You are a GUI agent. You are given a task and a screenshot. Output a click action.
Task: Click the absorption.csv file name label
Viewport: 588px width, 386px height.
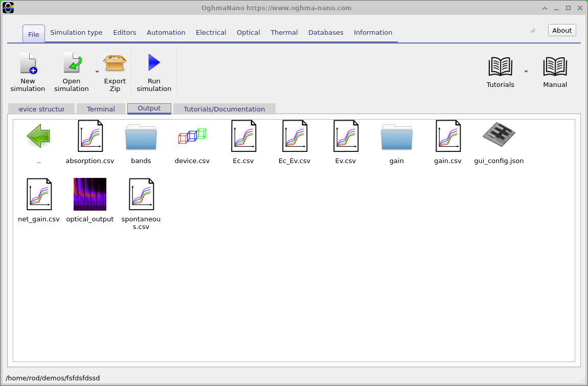[90, 161]
